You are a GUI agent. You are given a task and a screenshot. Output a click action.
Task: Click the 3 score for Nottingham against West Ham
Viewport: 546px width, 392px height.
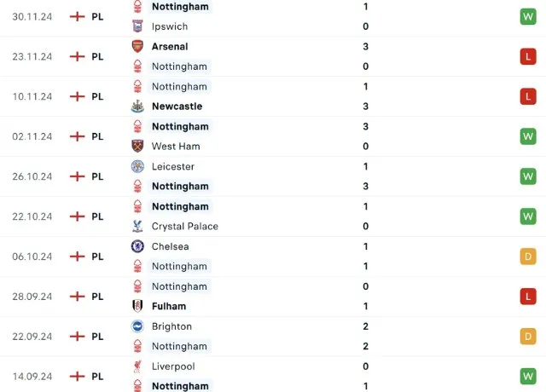[x=365, y=126]
